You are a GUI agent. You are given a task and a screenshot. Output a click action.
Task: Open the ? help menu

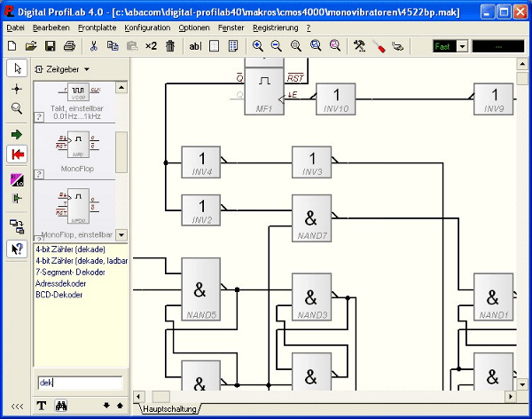tap(309, 28)
